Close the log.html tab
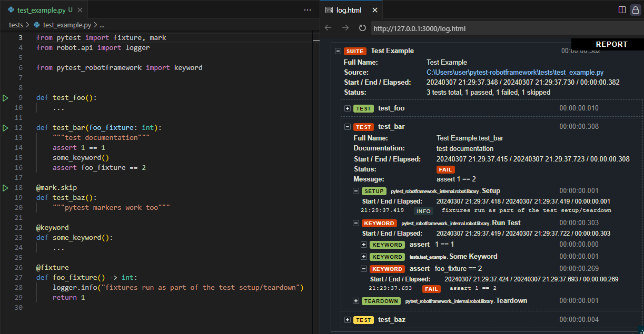644x334 pixels. tap(374, 10)
